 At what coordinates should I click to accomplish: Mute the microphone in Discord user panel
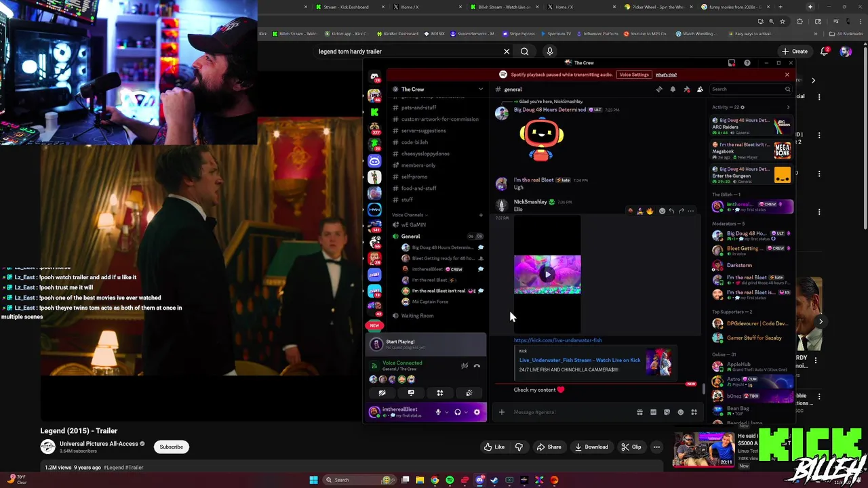438,412
